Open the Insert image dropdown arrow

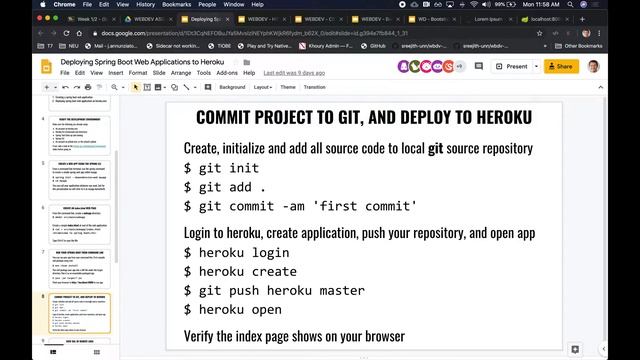164,87
